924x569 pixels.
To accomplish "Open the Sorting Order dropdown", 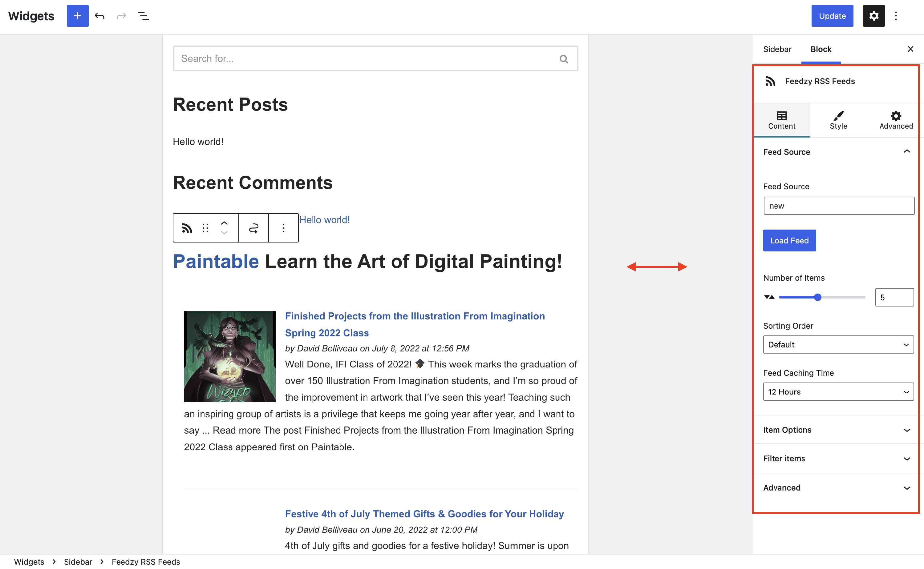I will click(x=838, y=345).
